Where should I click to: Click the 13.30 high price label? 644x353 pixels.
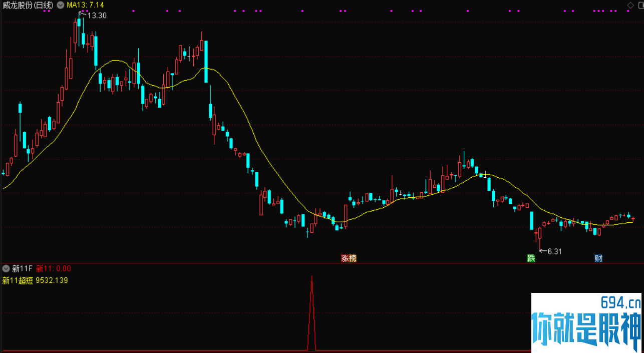[x=97, y=16]
